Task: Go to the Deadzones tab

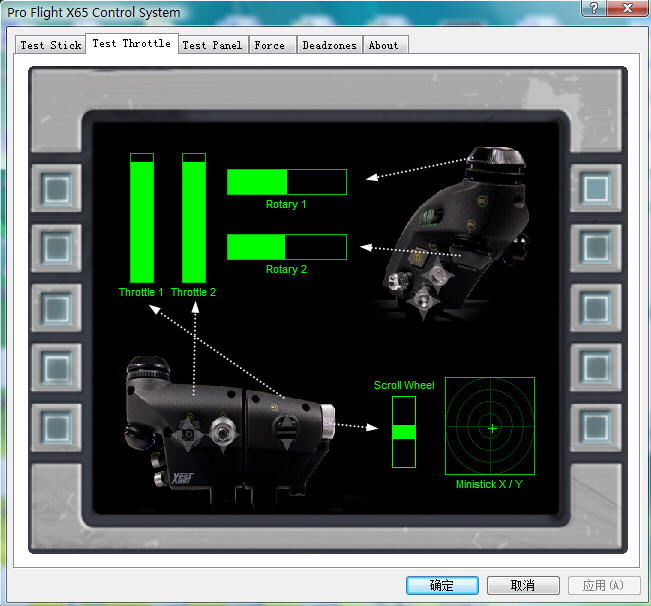Action: [x=329, y=45]
